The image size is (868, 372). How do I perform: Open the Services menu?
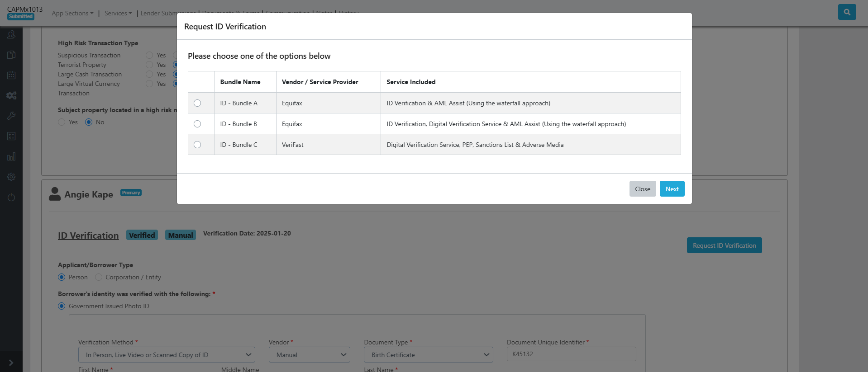coord(118,13)
